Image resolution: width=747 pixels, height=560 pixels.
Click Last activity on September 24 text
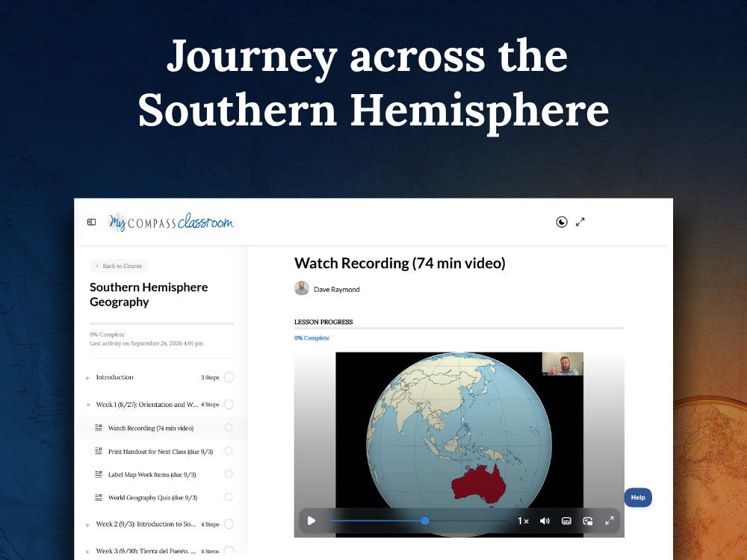pyautogui.click(x=146, y=343)
